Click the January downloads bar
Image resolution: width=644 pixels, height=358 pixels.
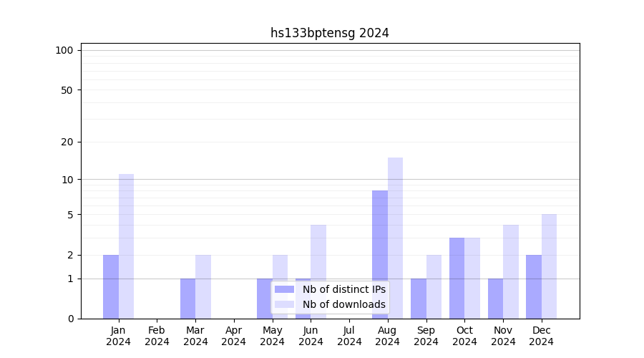pyautogui.click(x=126, y=246)
